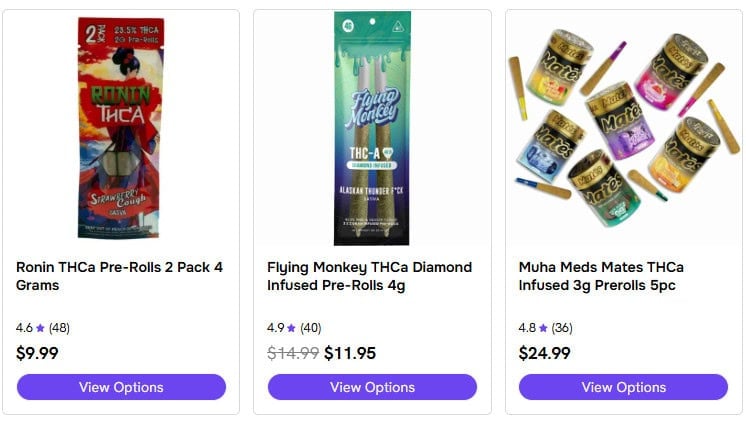Screen dimensions: 746x423
Task: Open the Muha Meds Mates THCa Infused title
Action: click(x=601, y=276)
